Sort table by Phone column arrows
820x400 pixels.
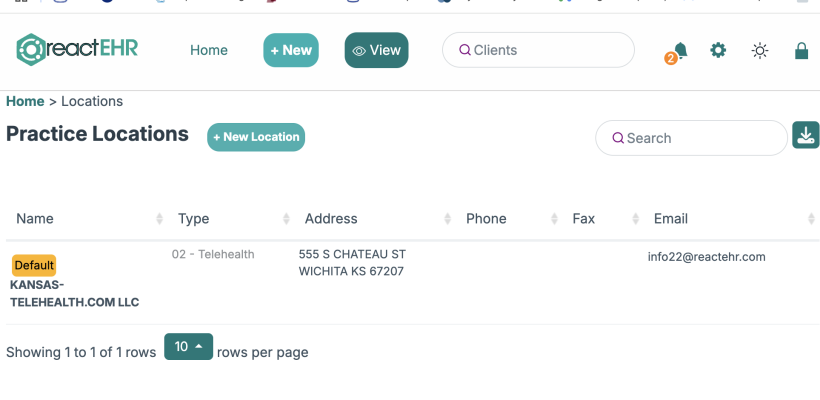[x=554, y=219]
